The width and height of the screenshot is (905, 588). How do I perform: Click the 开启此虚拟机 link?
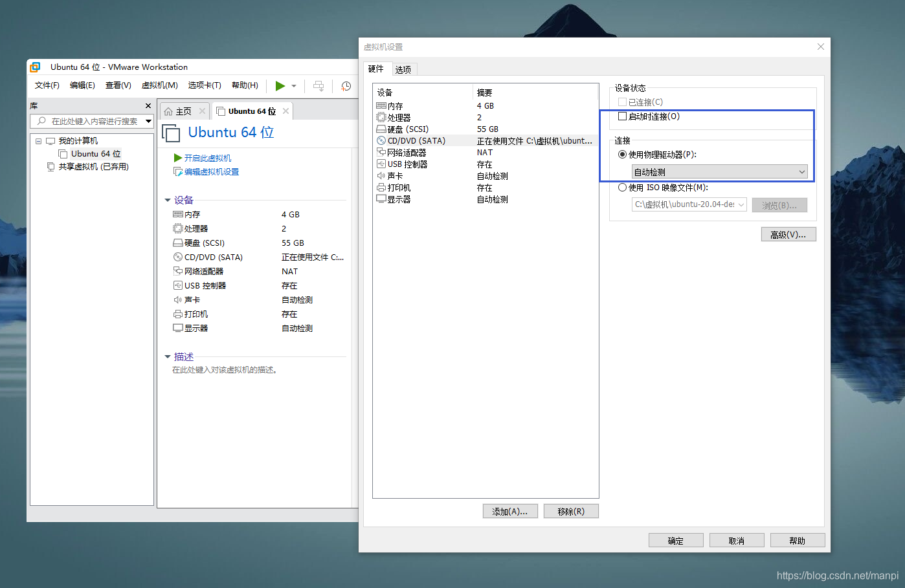(x=207, y=158)
